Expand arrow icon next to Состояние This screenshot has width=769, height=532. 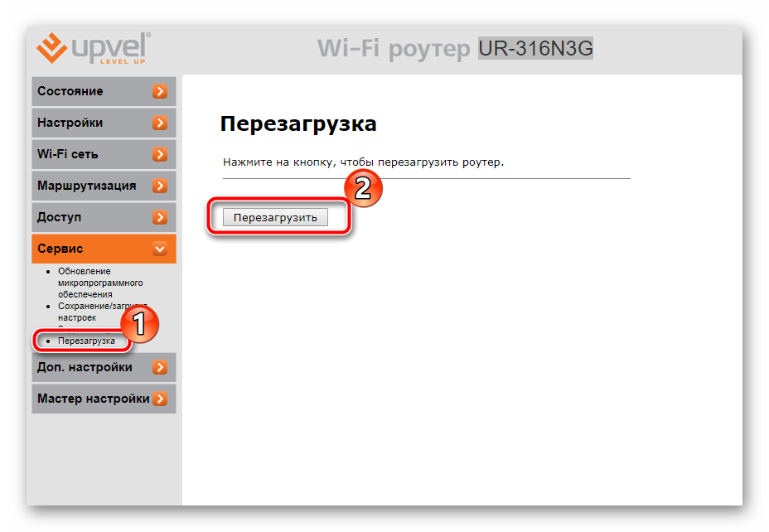pyautogui.click(x=160, y=91)
